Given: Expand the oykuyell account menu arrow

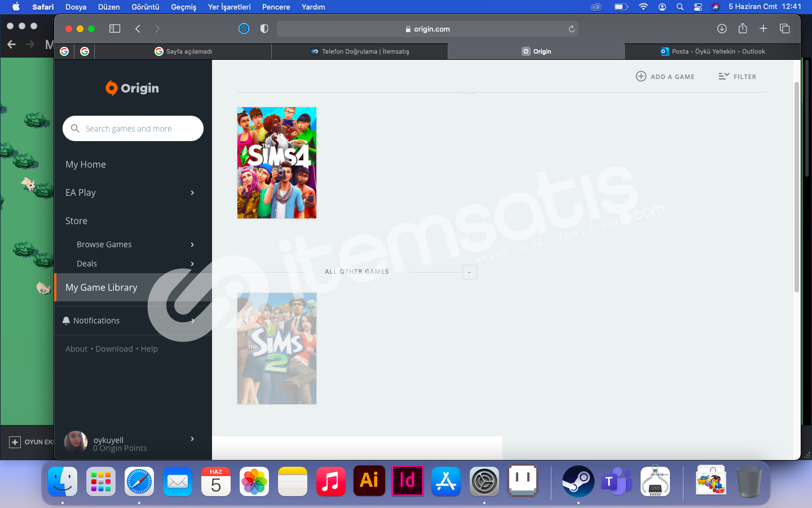Looking at the screenshot, I should 192,439.
